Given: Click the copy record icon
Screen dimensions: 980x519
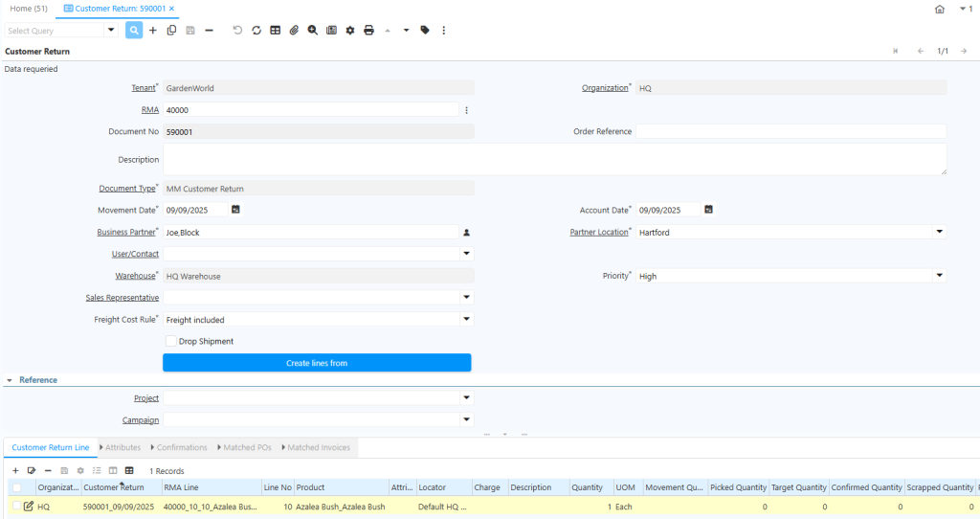Looking at the screenshot, I should coord(171,31).
